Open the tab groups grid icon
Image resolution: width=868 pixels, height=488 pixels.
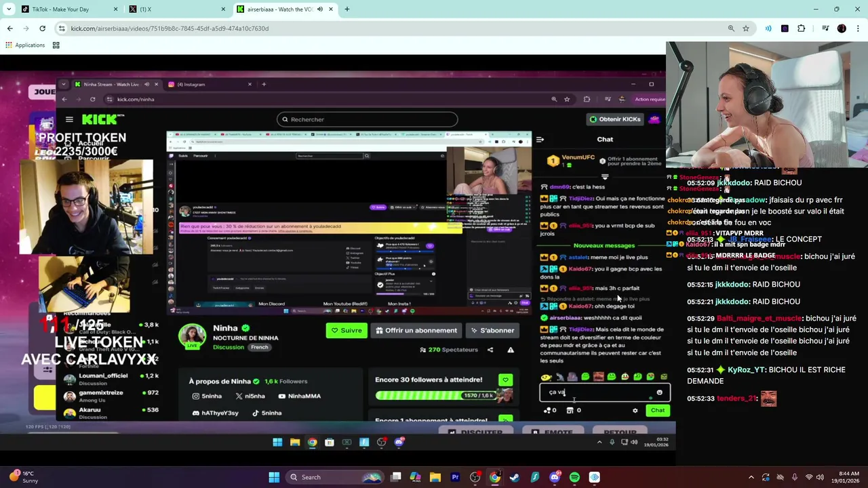tap(56, 45)
